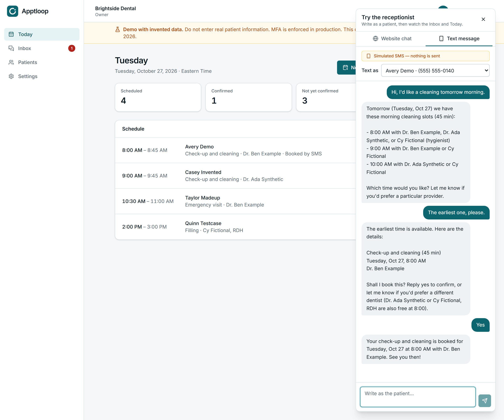Open the Inbox in the sidebar

pos(42,48)
